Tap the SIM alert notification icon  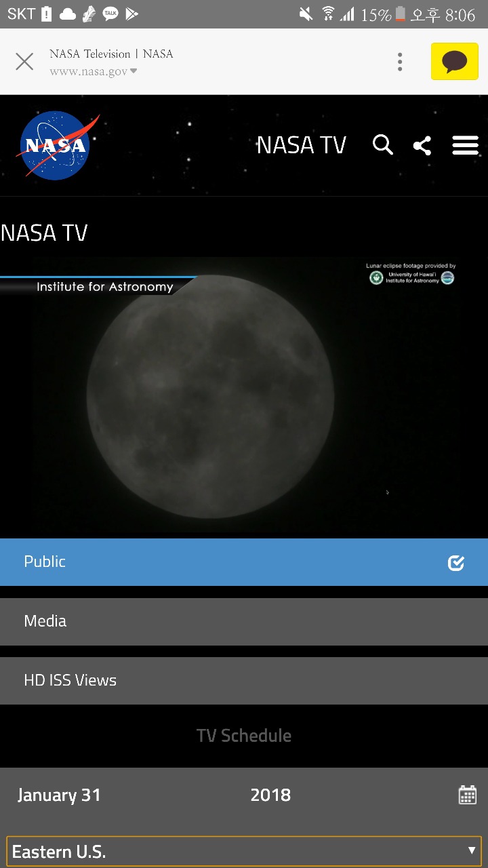46,14
